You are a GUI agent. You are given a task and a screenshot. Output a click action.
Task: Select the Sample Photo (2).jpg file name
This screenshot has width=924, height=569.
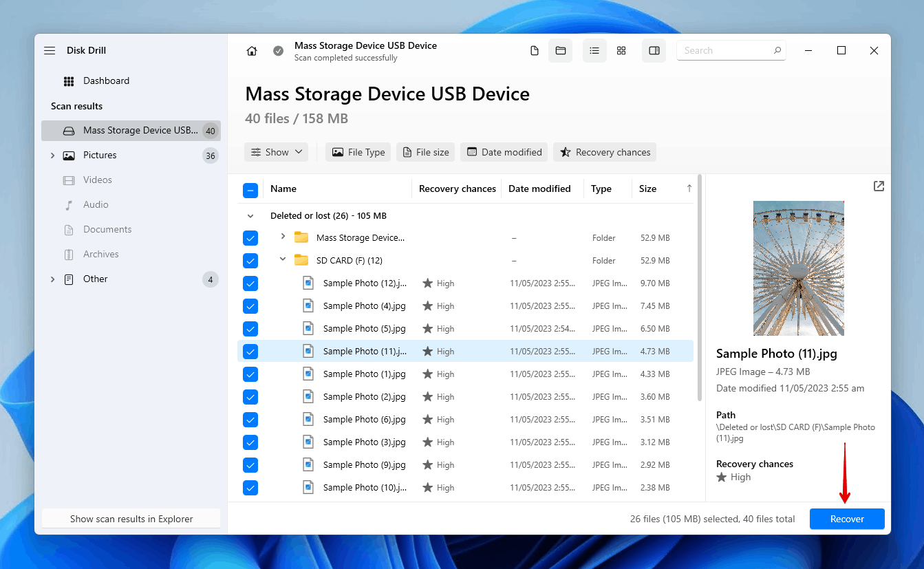(x=365, y=397)
